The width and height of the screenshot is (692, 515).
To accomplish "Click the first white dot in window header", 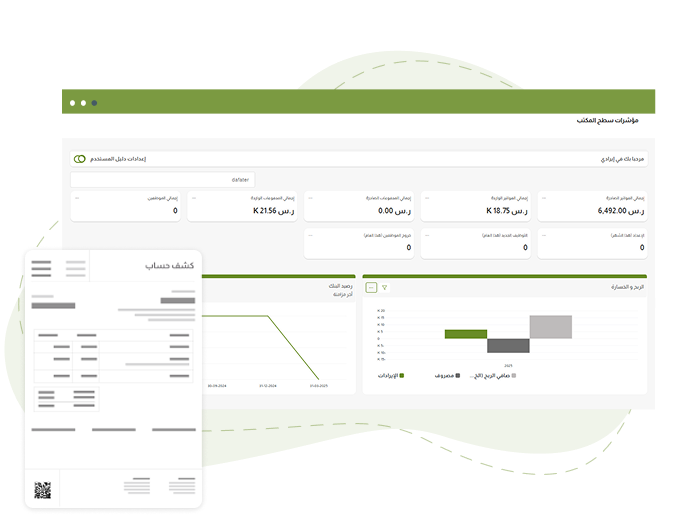I will click(x=72, y=102).
